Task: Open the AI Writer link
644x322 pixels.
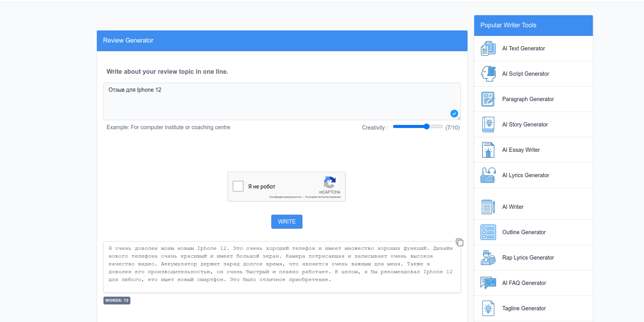Action: click(512, 207)
